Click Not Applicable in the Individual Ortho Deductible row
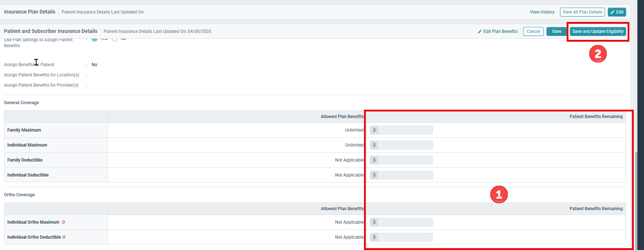The image size is (644, 250). pos(349,237)
